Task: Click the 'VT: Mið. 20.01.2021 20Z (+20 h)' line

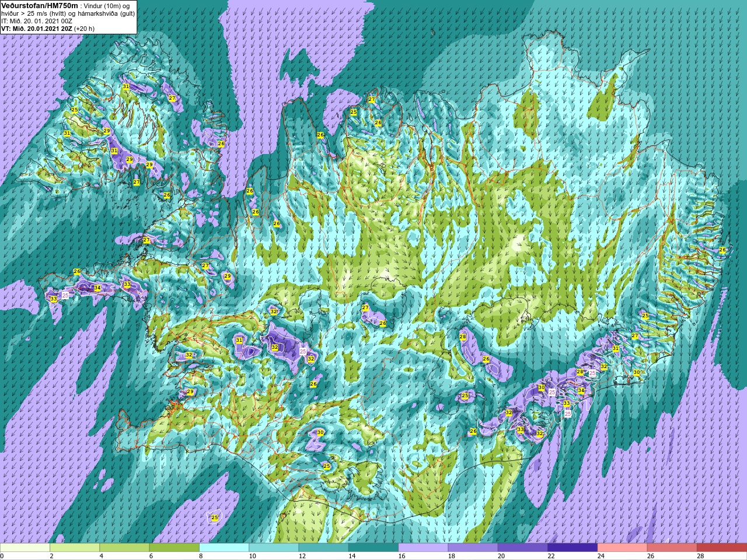Action: [x=48, y=29]
